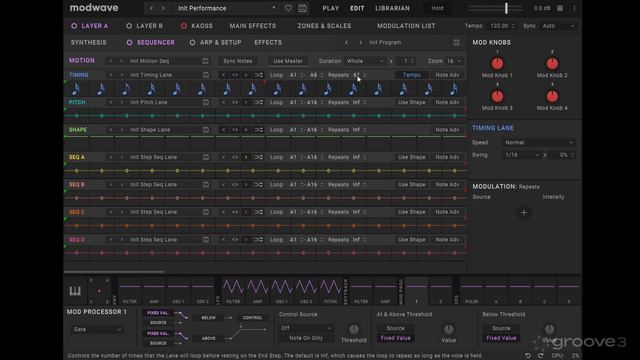Save the Init Motion Seq preset
The image size is (640, 360).
[205, 61]
